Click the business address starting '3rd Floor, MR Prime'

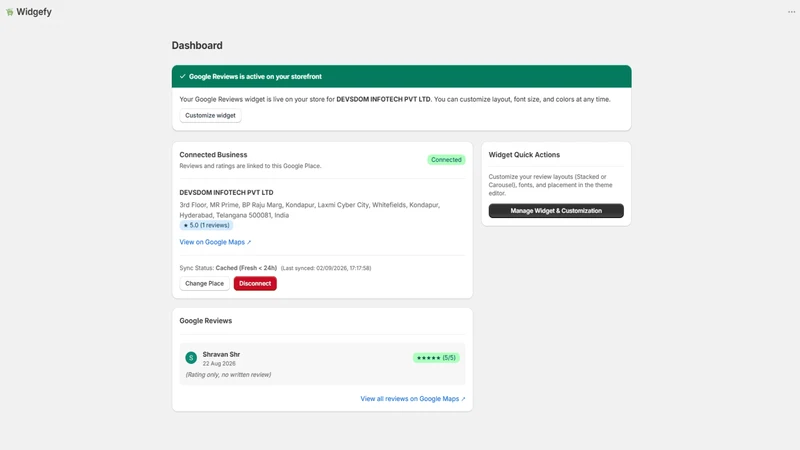[x=309, y=210]
